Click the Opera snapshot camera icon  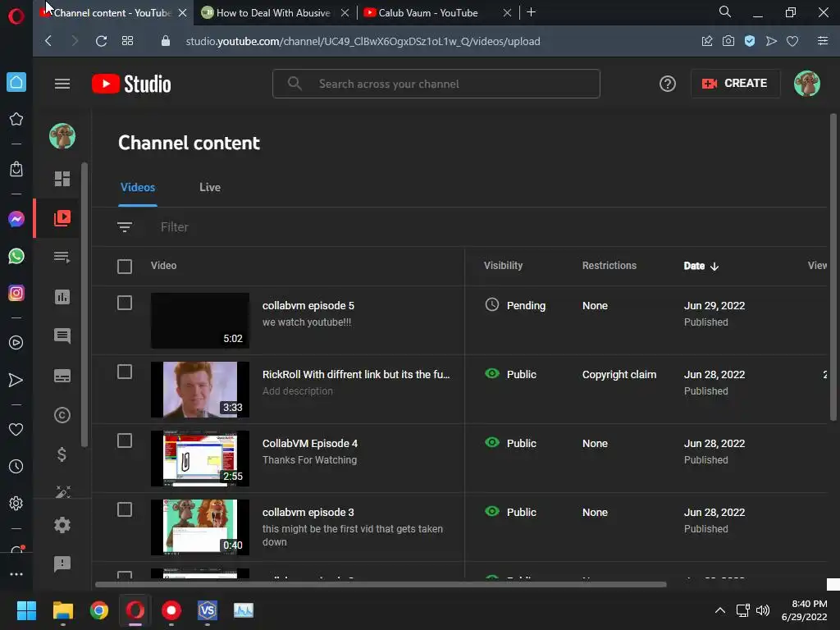pos(728,41)
